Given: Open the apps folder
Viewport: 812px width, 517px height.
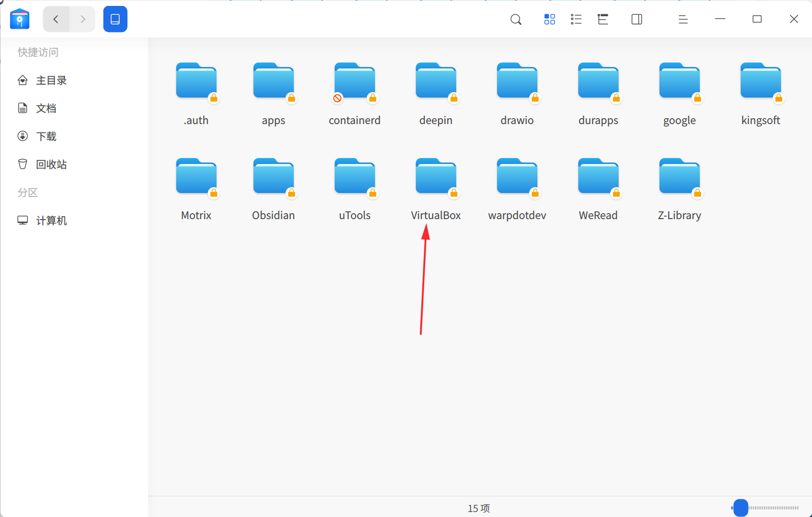Looking at the screenshot, I should click(x=274, y=81).
